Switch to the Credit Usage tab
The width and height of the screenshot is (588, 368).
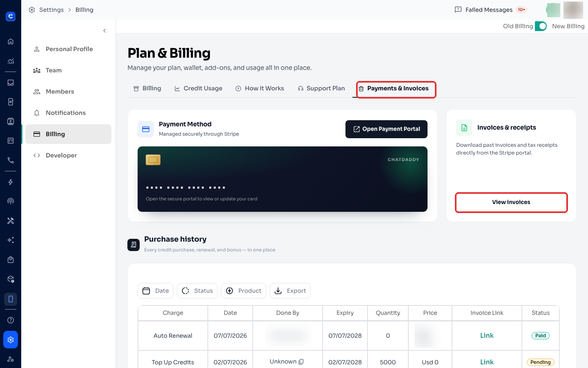click(x=198, y=88)
